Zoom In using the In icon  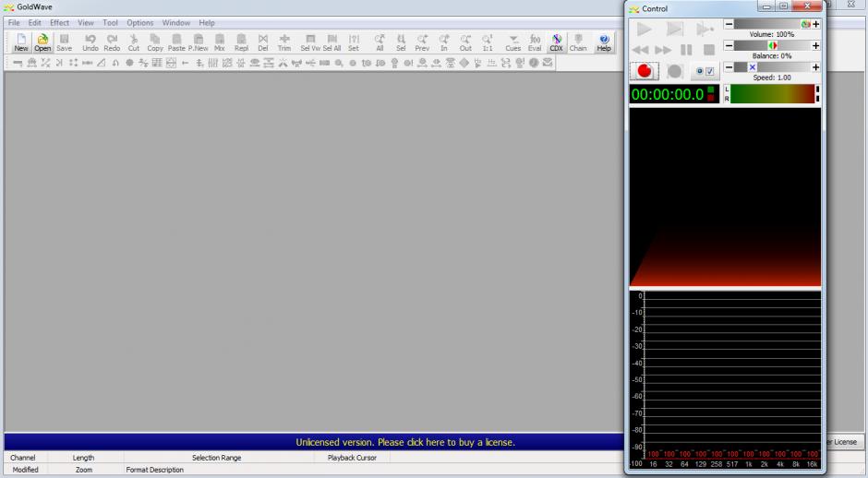(x=444, y=42)
